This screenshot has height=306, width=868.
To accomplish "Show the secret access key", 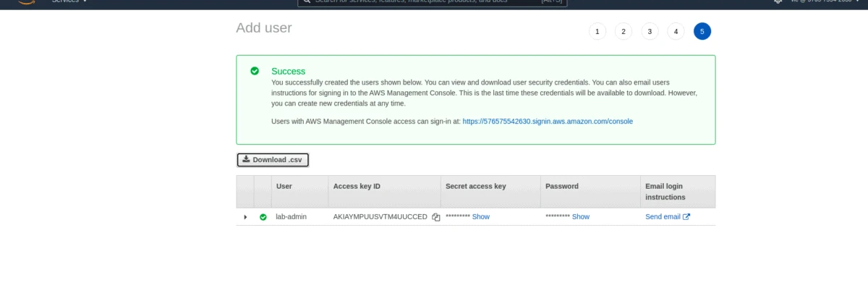I will pyautogui.click(x=481, y=217).
